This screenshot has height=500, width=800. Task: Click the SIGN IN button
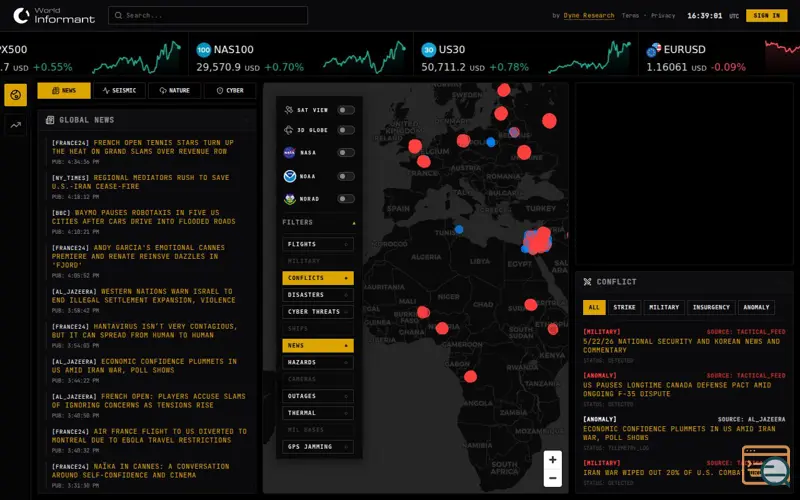[766, 16]
